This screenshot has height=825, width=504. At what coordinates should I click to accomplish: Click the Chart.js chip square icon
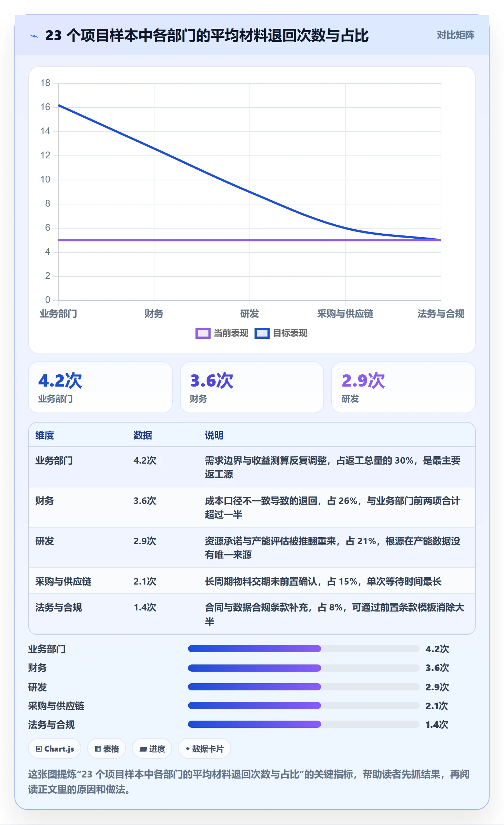click(x=39, y=749)
